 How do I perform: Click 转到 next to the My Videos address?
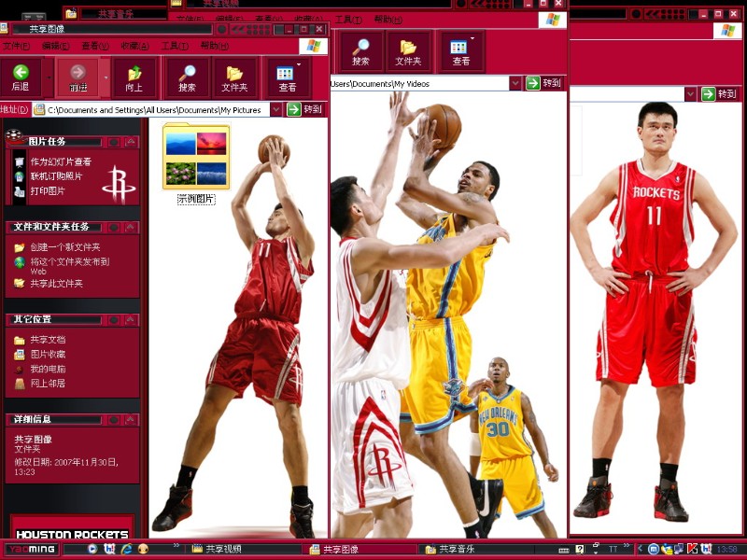(x=543, y=83)
